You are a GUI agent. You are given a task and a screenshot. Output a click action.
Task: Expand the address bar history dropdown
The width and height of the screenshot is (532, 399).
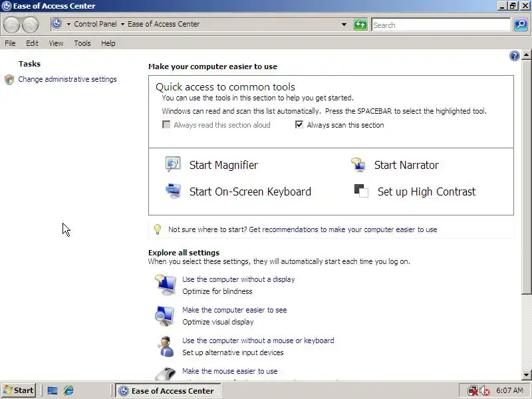[x=344, y=25]
